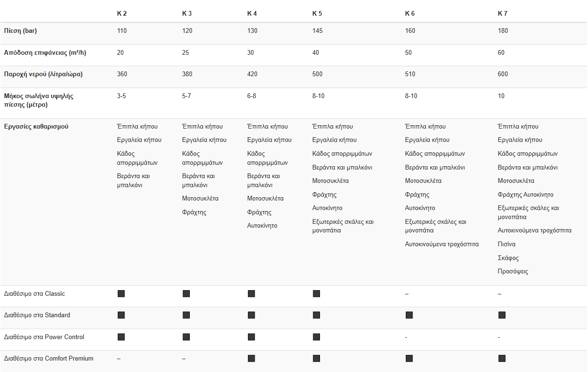
Task: Click the Classic availability square for K 5
Action: 316,293
